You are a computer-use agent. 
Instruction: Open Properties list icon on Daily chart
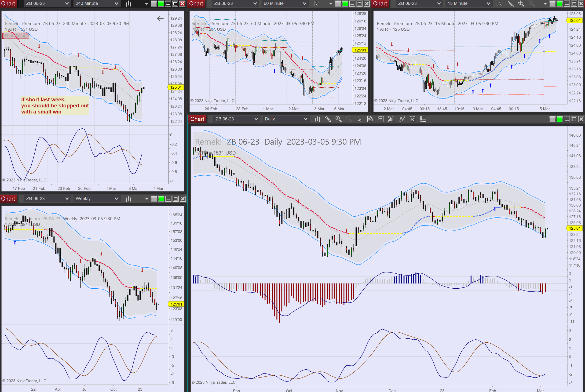(423, 119)
